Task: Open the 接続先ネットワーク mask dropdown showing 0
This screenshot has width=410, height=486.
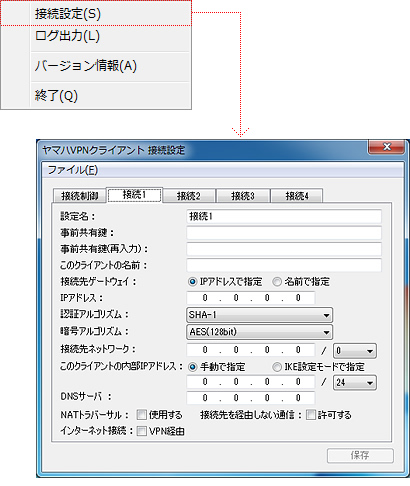Action: pyautogui.click(x=355, y=351)
